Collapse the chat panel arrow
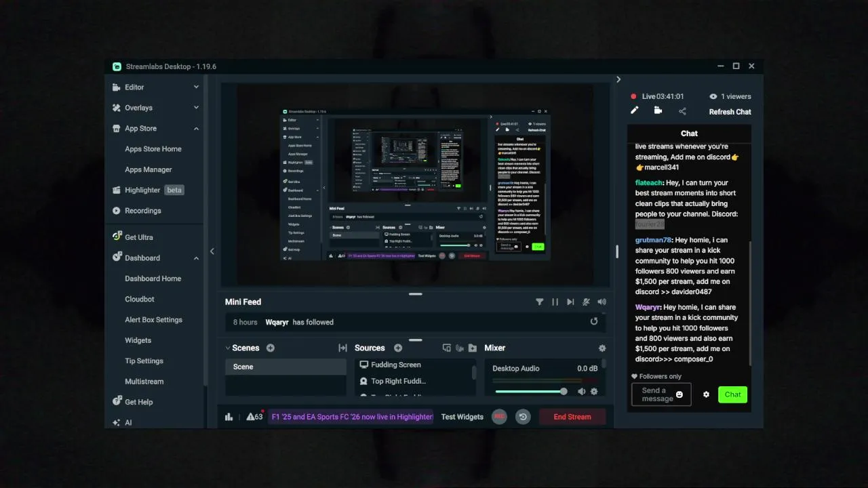This screenshot has width=868, height=488. (x=618, y=79)
